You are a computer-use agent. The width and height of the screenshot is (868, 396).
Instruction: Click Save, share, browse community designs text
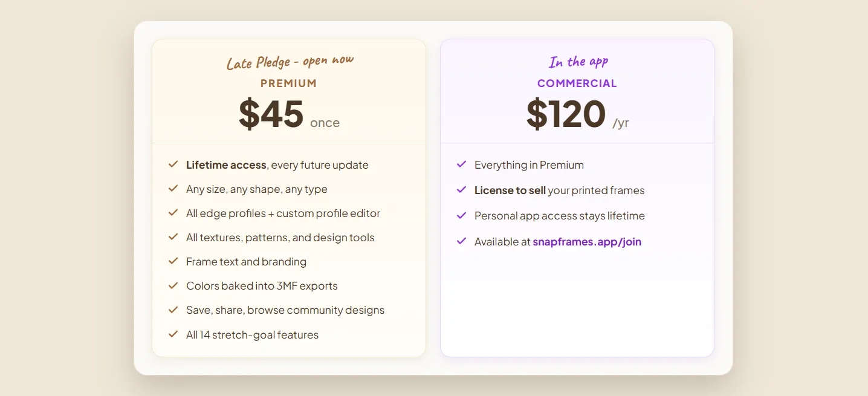[x=285, y=310]
